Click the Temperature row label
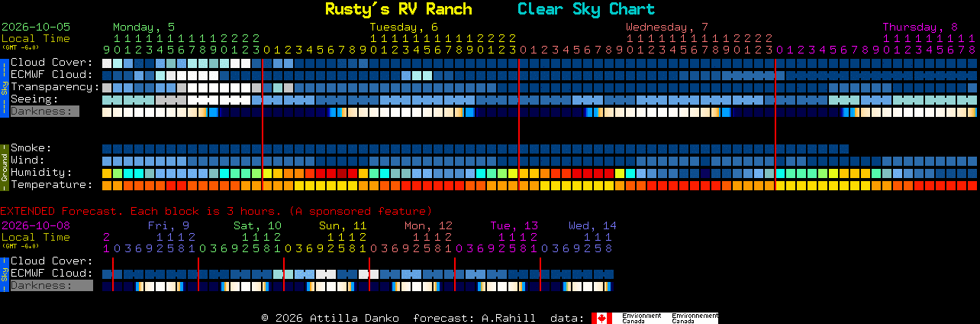This screenshot has height=324, width=980. point(52,185)
